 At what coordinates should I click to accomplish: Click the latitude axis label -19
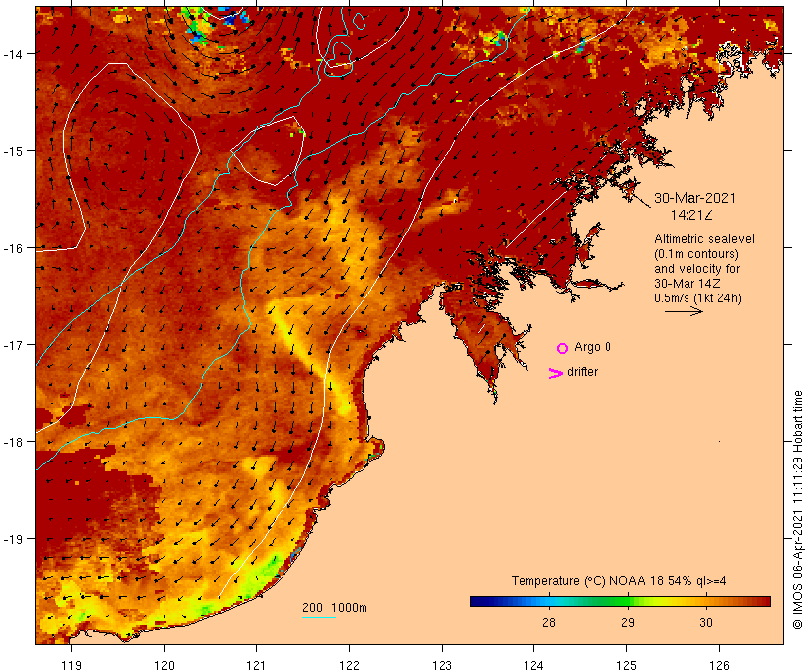pyautogui.click(x=12, y=539)
